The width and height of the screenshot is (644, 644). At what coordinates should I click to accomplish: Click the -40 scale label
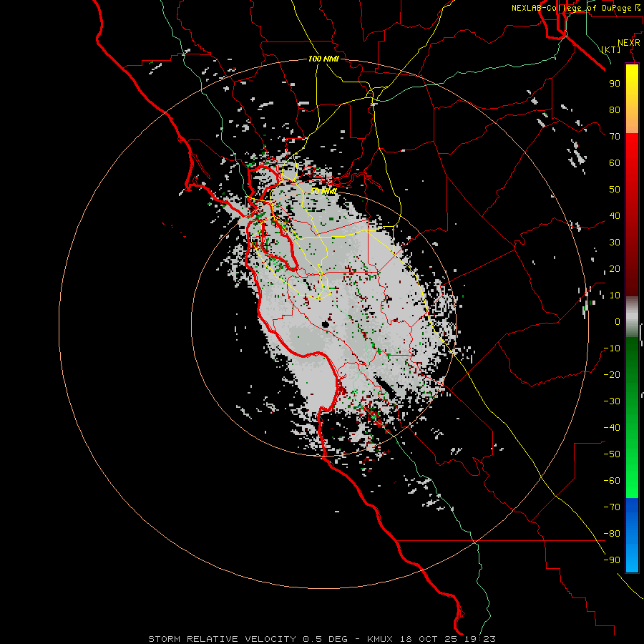point(612,428)
